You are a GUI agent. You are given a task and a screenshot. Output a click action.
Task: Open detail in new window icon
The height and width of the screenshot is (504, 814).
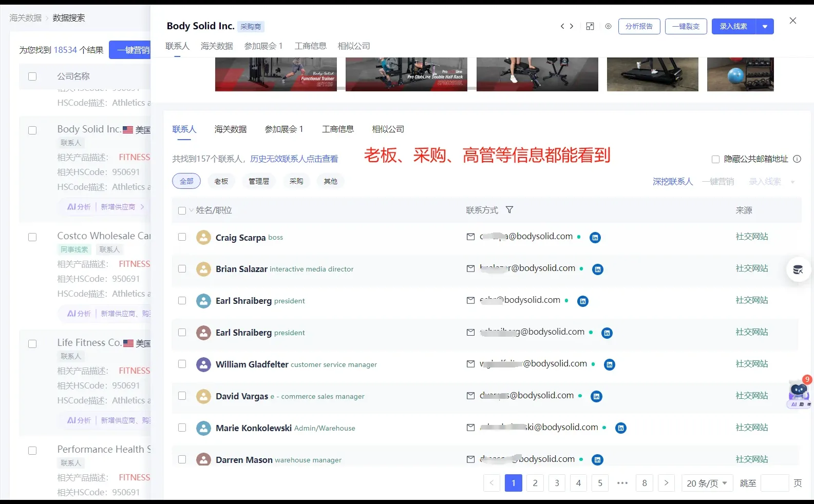(590, 26)
